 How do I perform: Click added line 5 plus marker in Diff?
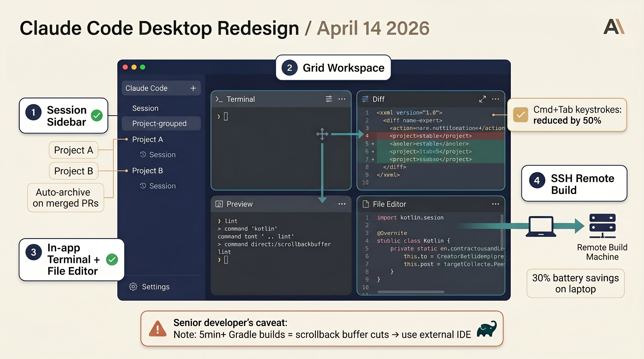click(373, 144)
